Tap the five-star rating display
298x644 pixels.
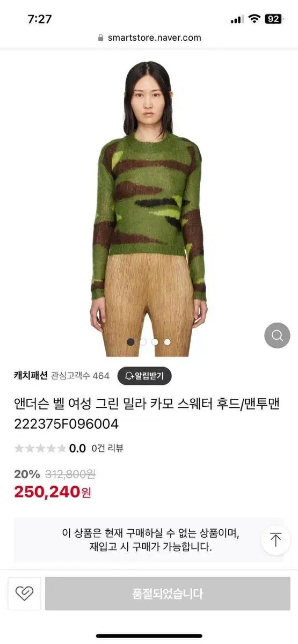(40, 448)
